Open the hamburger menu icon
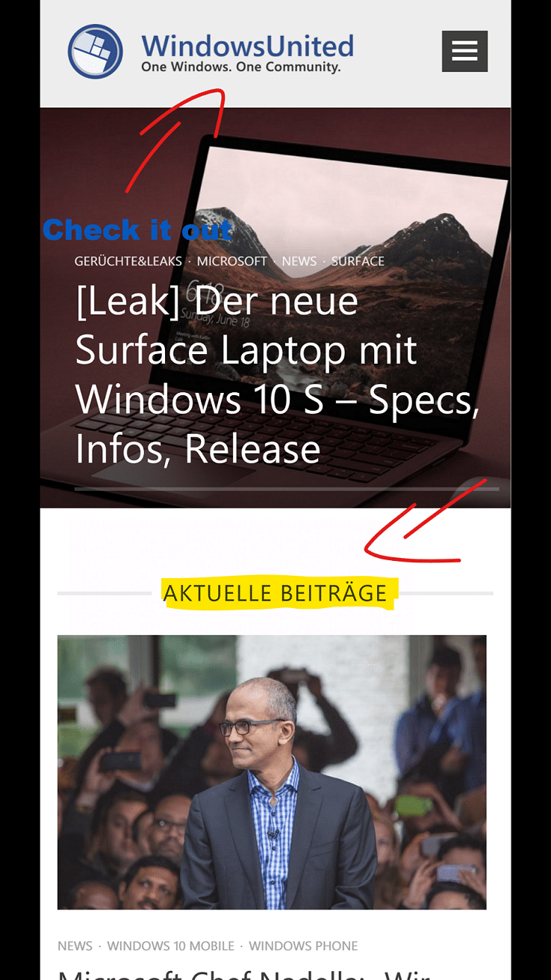The image size is (551, 980). tap(464, 51)
